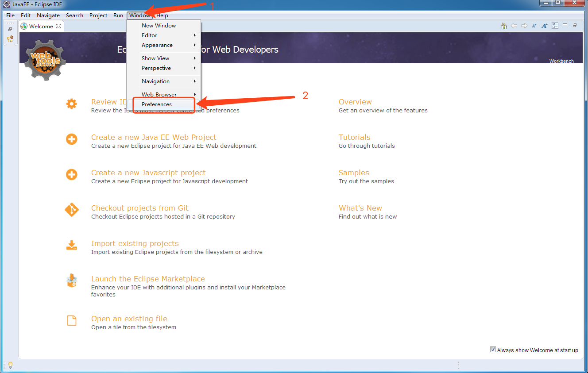
Task: Open the Samples link
Action: click(354, 173)
